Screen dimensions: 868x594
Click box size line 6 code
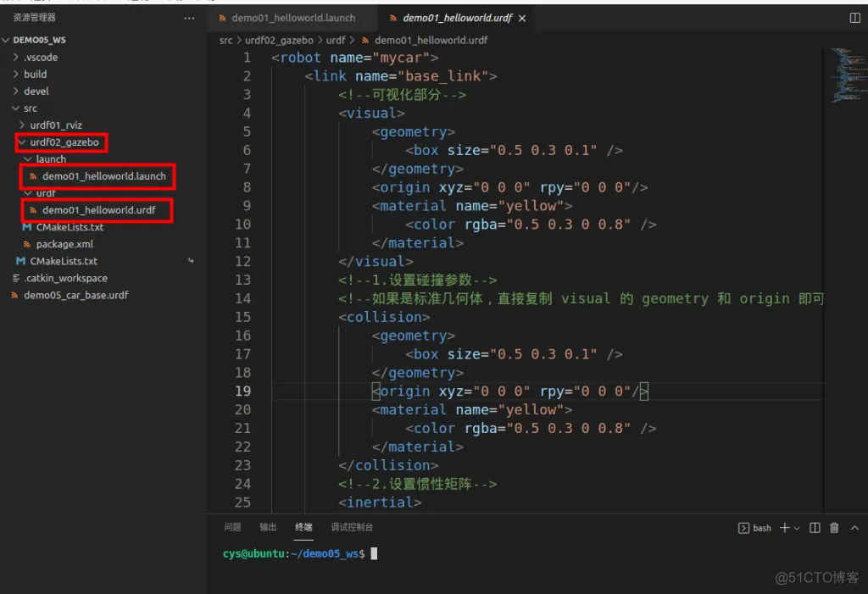point(514,151)
